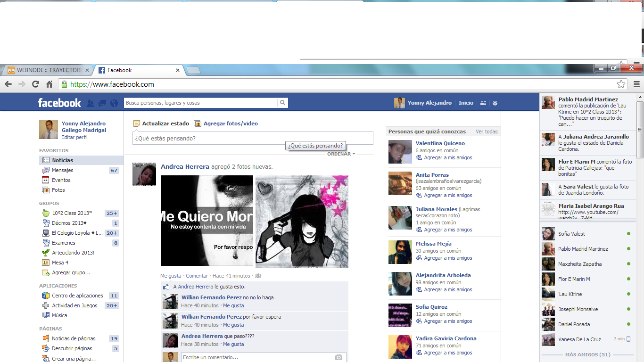Click browser back arrow
This screenshot has width=644, height=362.
[8, 84]
